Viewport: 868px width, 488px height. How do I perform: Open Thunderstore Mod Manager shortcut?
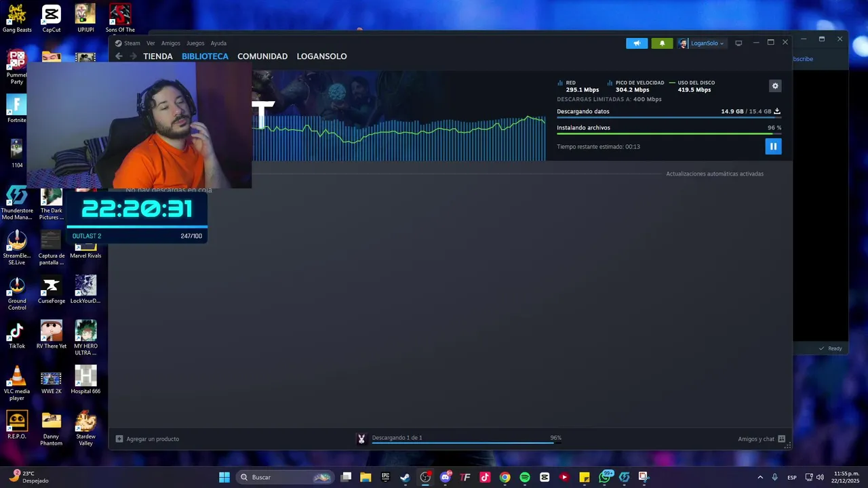[17, 203]
